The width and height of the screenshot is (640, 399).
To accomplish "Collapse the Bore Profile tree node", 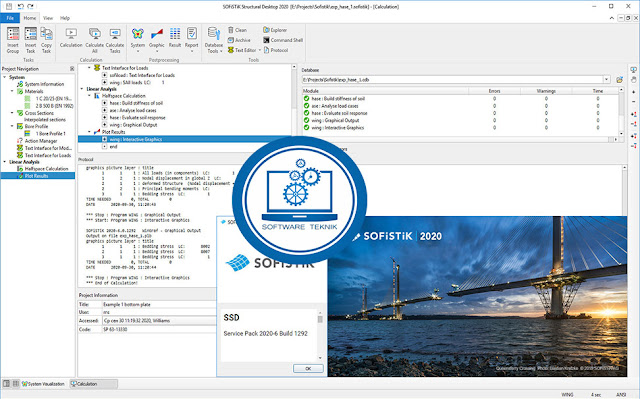I will 12,126.
